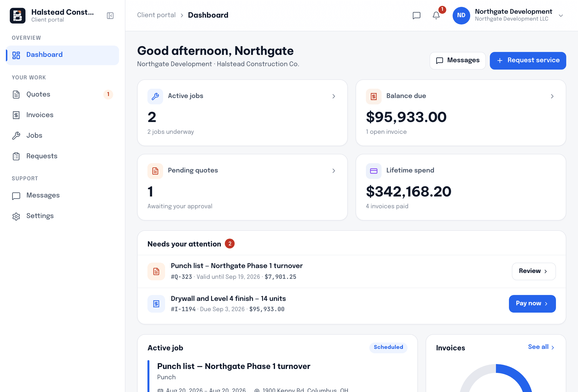Click the $95,933.00 balance amount
This screenshot has width=578, height=392.
pyautogui.click(x=406, y=117)
